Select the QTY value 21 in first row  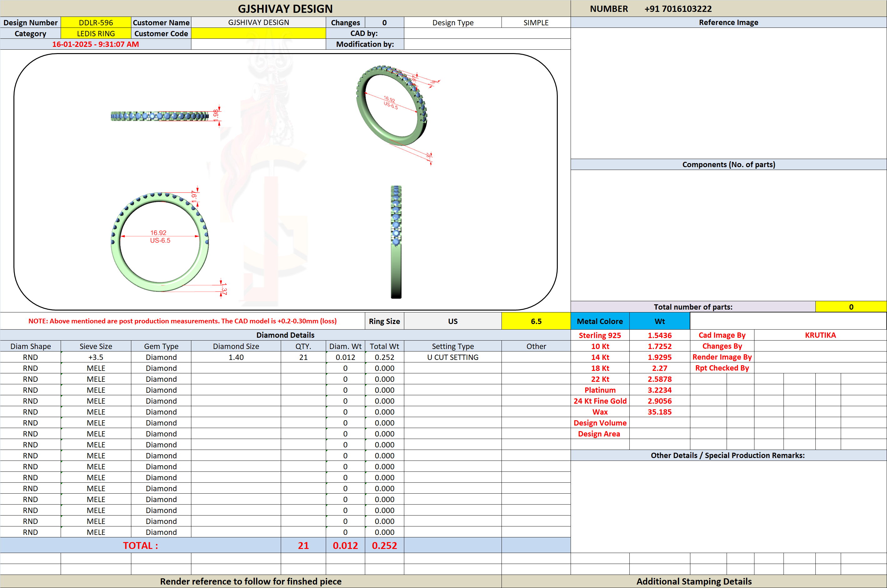coord(303,357)
